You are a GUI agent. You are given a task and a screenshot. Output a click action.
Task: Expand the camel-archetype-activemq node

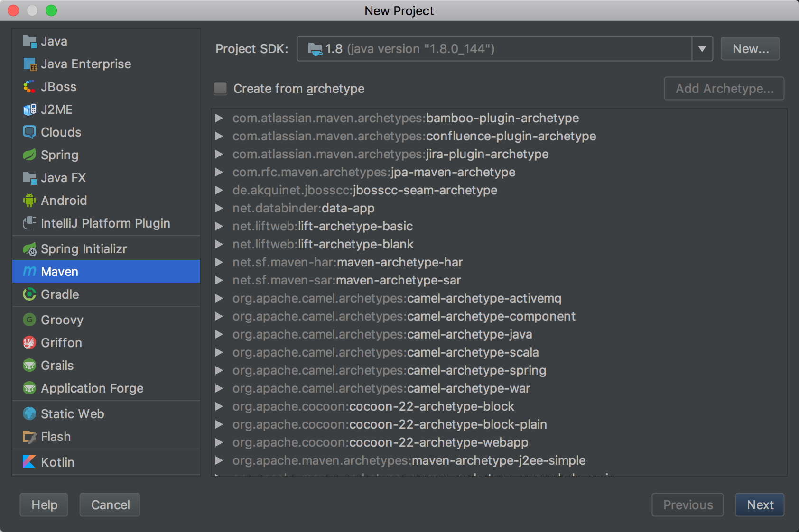(219, 298)
